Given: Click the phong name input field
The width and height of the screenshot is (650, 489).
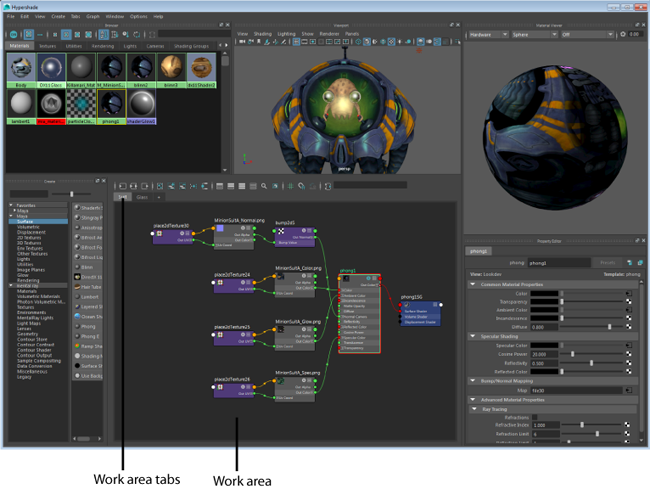Looking at the screenshot, I should (x=559, y=263).
